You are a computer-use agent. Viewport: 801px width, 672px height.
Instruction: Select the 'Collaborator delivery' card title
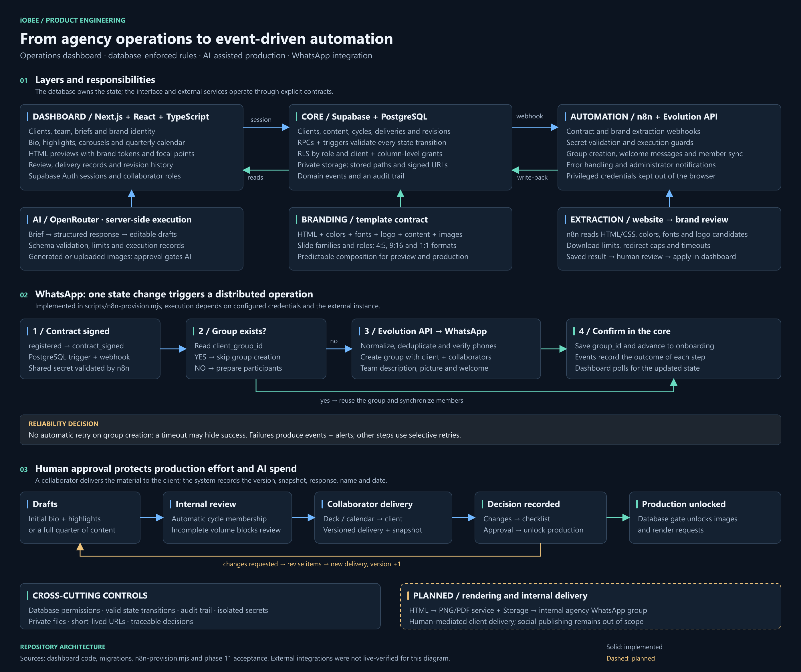tap(370, 504)
